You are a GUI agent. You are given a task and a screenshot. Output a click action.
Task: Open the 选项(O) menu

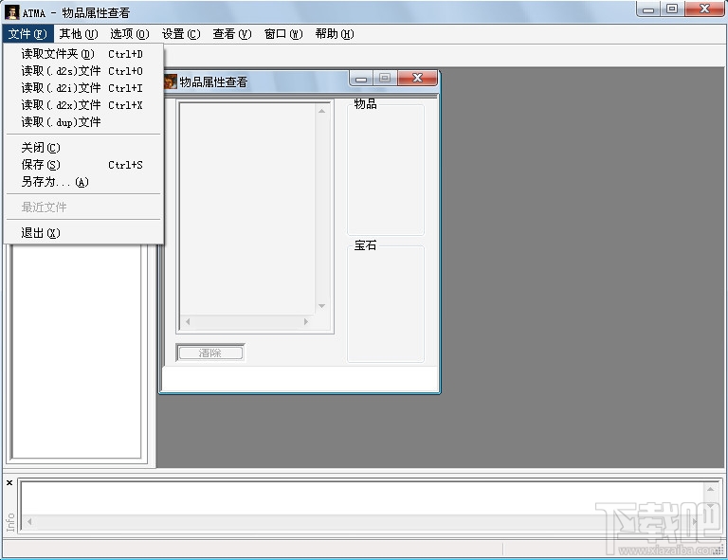click(x=130, y=34)
